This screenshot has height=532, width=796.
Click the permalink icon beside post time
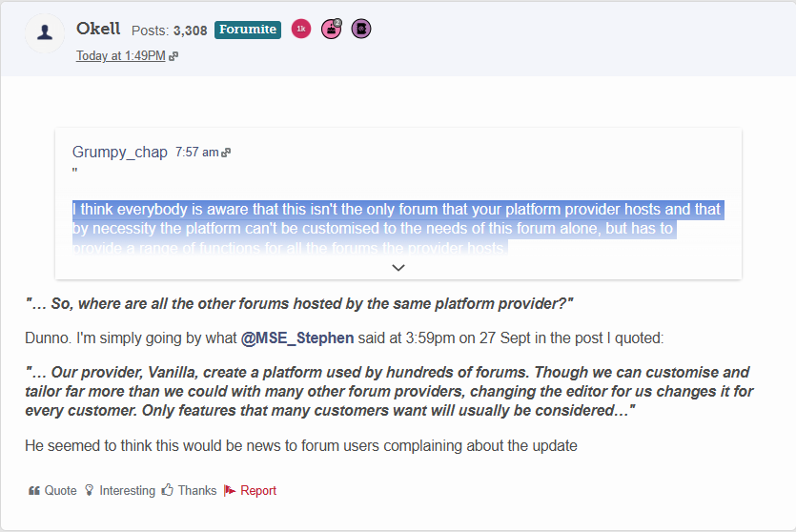click(x=173, y=56)
